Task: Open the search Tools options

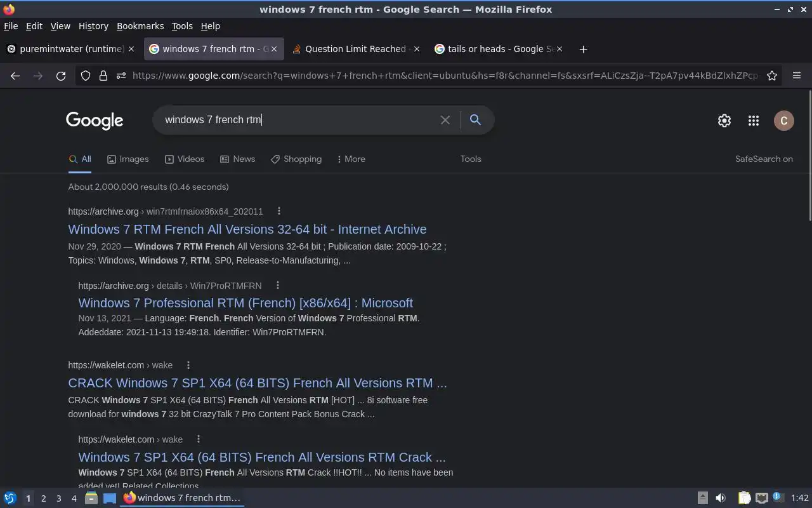Action: click(471, 159)
